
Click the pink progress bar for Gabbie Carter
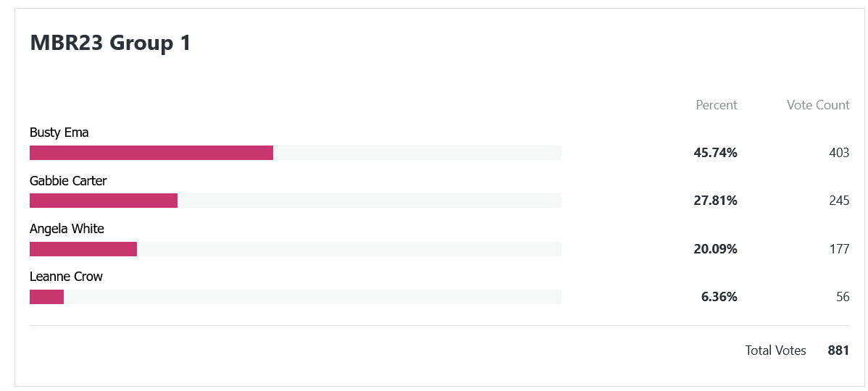104,201
